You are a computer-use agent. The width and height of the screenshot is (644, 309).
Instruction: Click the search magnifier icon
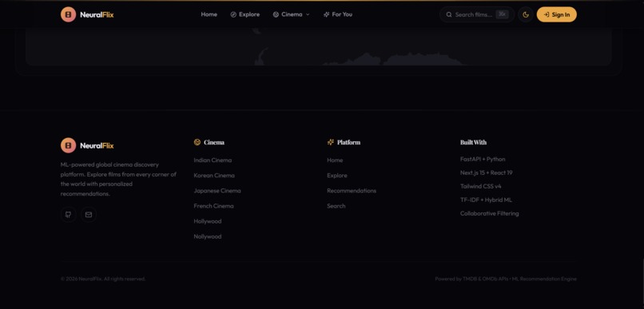[x=449, y=15]
